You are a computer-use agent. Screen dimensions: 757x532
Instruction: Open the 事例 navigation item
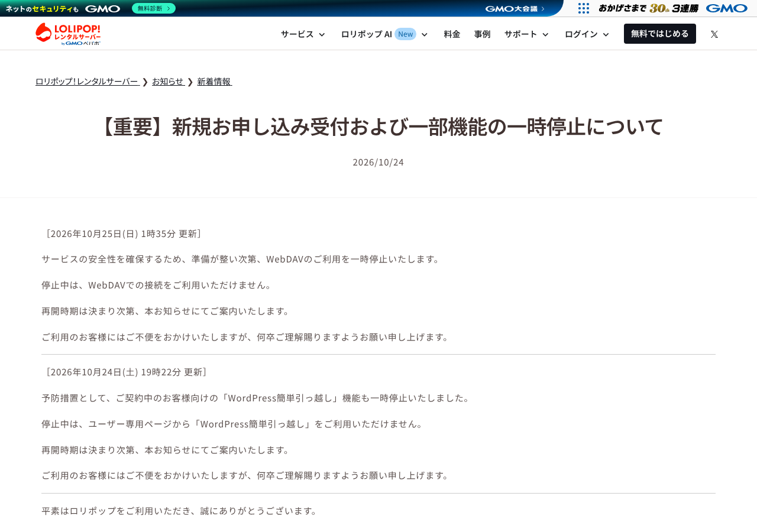[x=482, y=34]
